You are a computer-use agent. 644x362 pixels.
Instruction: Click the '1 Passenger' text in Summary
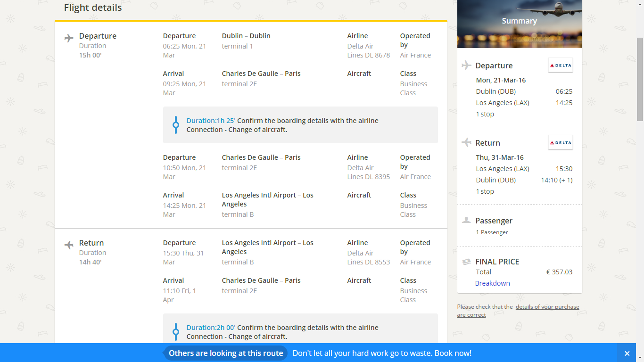tap(492, 232)
